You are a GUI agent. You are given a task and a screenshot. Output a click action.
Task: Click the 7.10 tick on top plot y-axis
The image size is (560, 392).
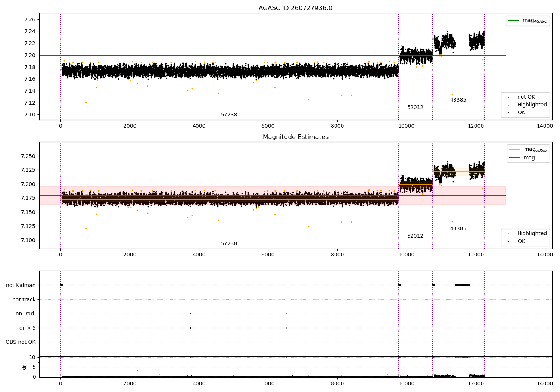coord(29,115)
